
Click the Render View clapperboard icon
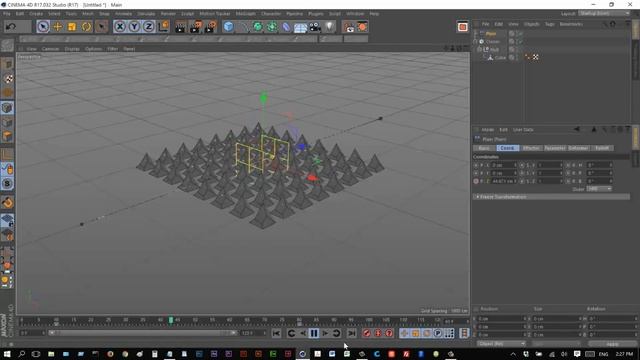180,27
